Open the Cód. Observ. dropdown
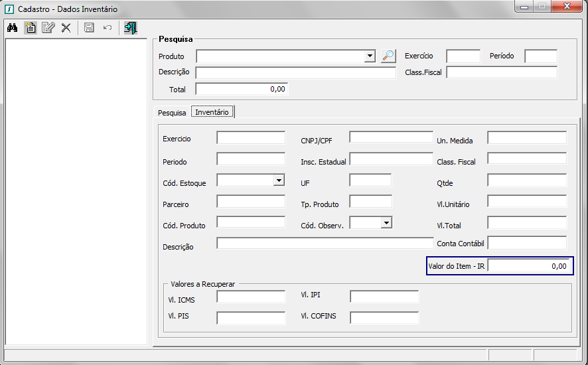588x365 pixels. click(x=386, y=223)
